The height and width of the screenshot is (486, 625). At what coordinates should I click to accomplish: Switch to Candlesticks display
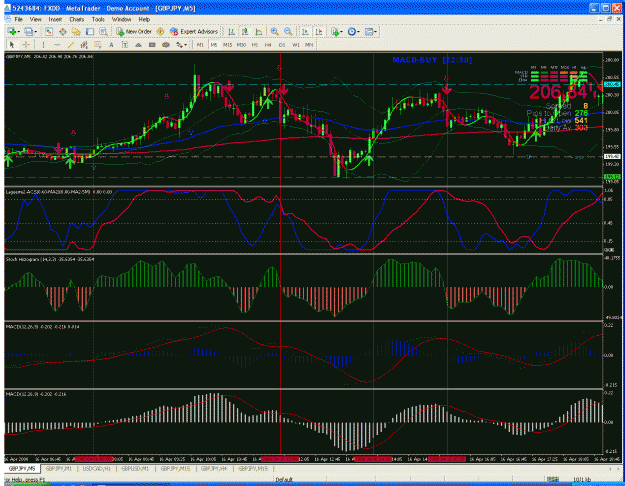[x=245, y=32]
